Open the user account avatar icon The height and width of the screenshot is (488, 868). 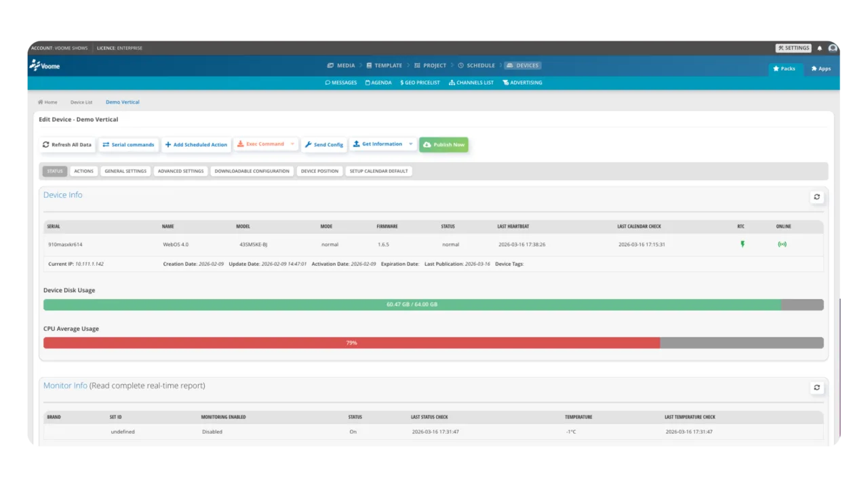coord(833,48)
